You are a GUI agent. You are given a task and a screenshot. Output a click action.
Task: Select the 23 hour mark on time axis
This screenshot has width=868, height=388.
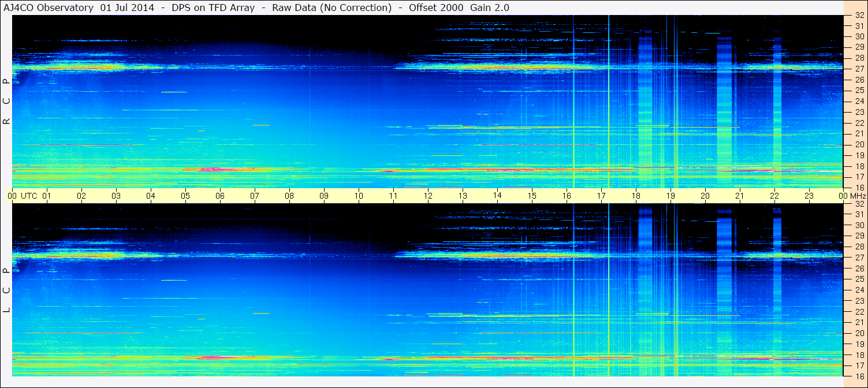(809, 196)
